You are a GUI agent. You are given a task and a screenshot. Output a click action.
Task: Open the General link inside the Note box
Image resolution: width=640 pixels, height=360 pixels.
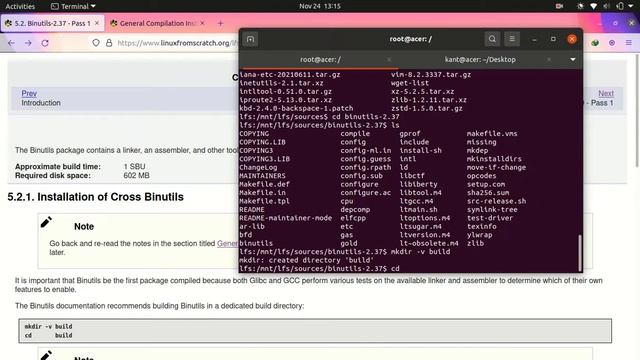click(x=227, y=243)
